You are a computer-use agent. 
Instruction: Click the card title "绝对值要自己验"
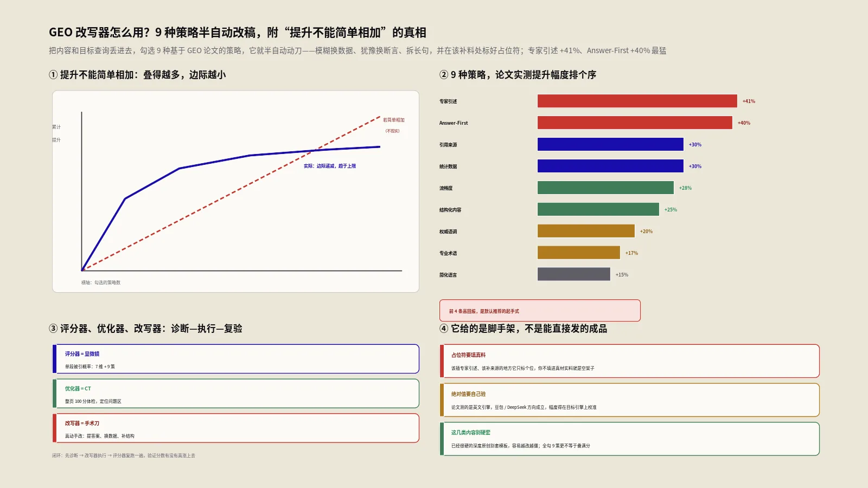pyautogui.click(x=468, y=394)
